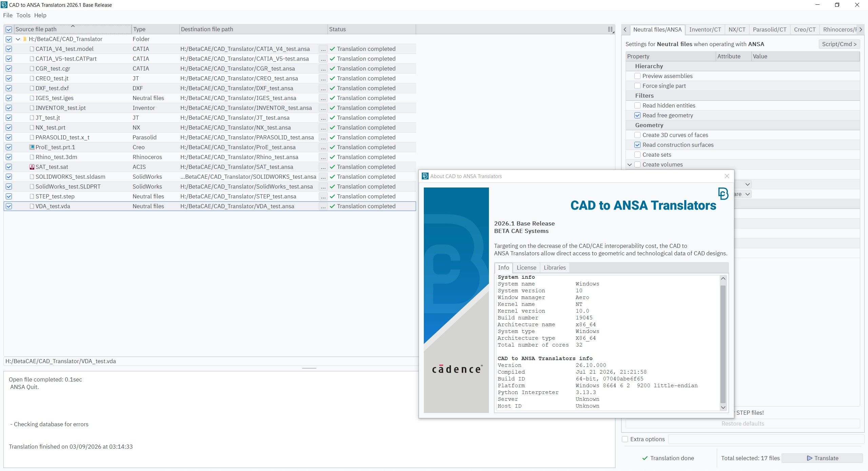Image resolution: width=868 pixels, height=471 pixels.
Task: Open the column options icon in table header
Action: [x=611, y=30]
